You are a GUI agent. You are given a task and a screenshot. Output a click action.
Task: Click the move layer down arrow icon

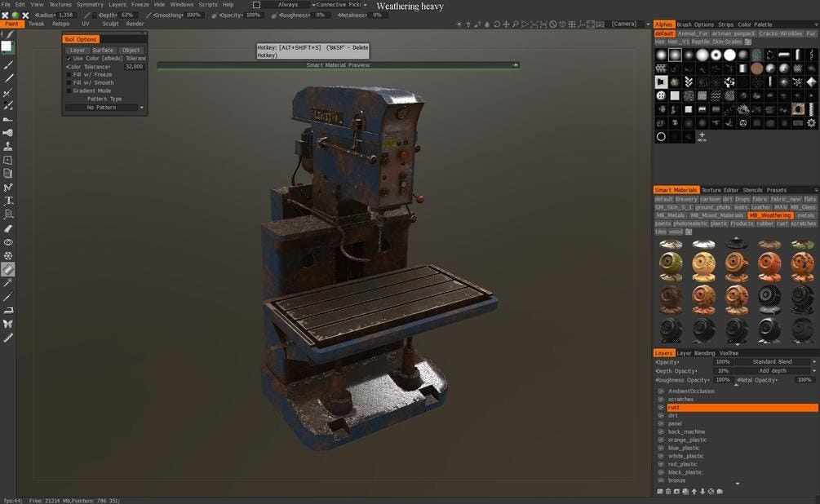tap(703, 490)
